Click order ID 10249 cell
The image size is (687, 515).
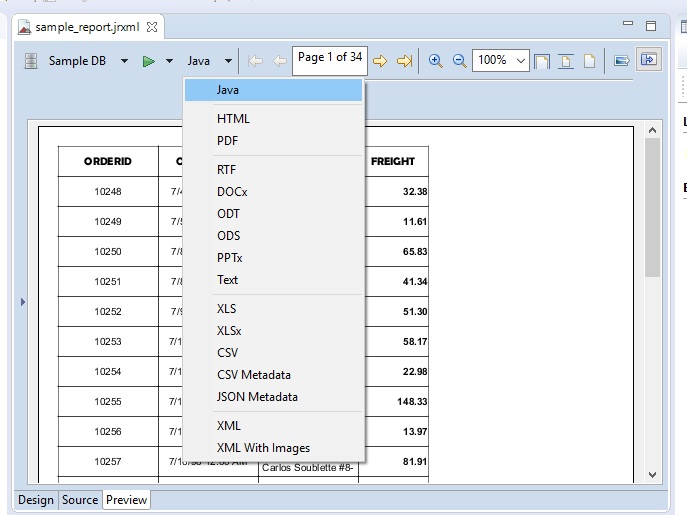pos(108,221)
